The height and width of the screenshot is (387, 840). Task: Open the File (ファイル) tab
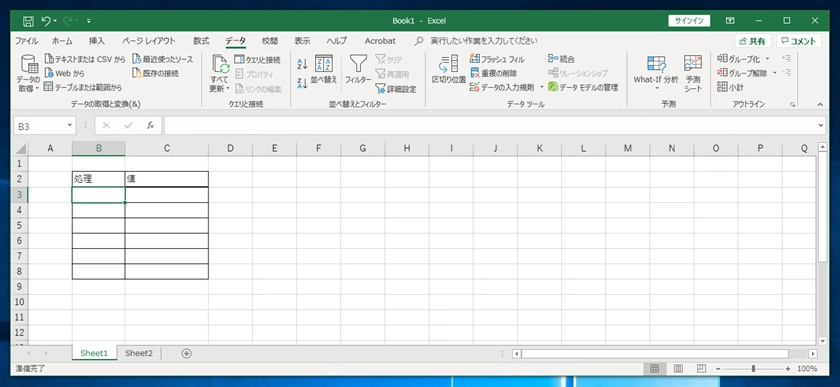[26, 41]
